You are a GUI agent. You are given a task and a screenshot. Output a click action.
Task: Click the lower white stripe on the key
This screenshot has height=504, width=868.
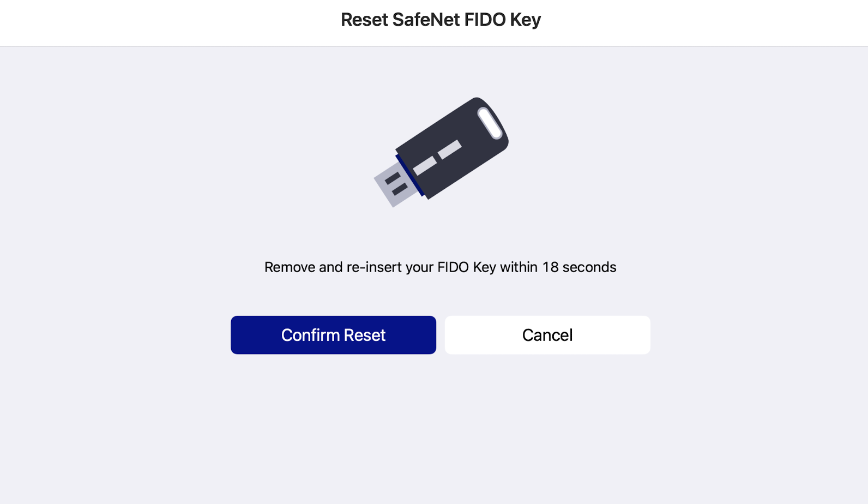(x=425, y=166)
